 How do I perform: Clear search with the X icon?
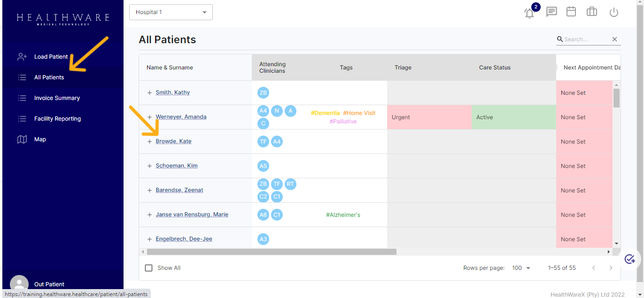pyautogui.click(x=614, y=39)
